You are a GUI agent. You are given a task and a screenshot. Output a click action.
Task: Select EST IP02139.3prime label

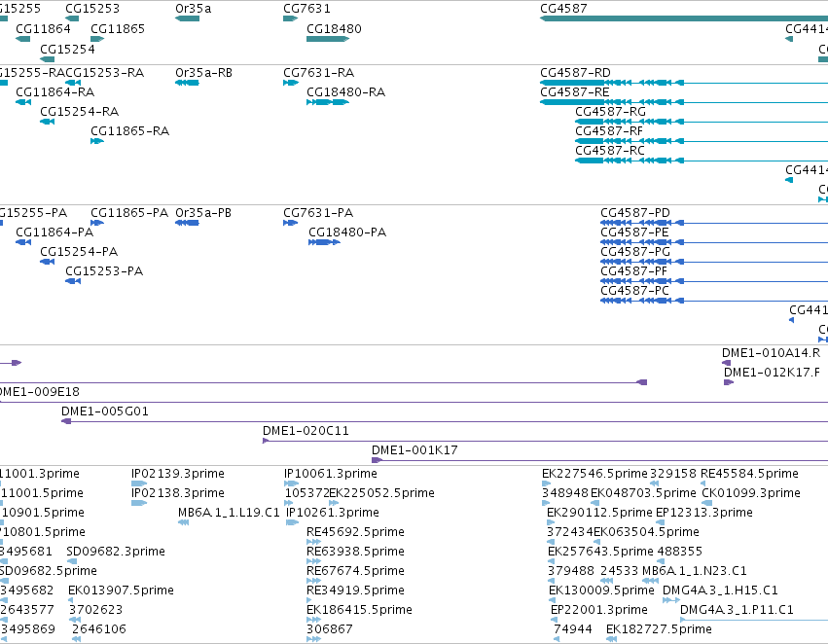click(x=178, y=474)
